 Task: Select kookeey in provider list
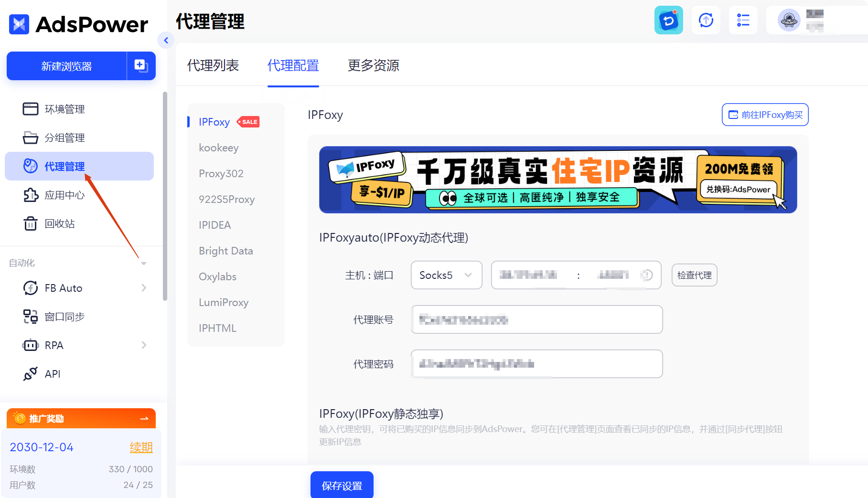tap(219, 148)
